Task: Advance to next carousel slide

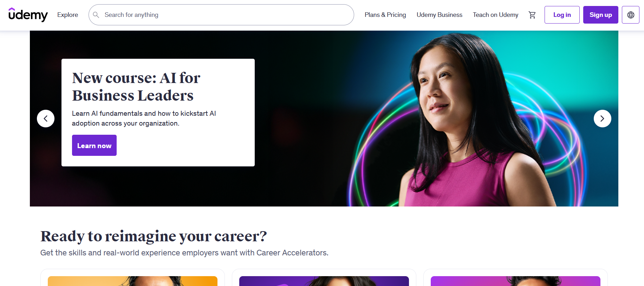Action: pos(602,119)
